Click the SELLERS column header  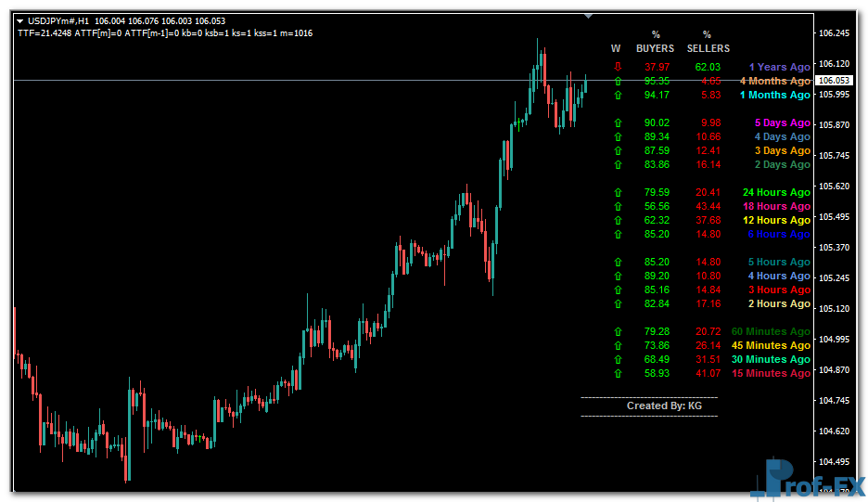click(708, 48)
